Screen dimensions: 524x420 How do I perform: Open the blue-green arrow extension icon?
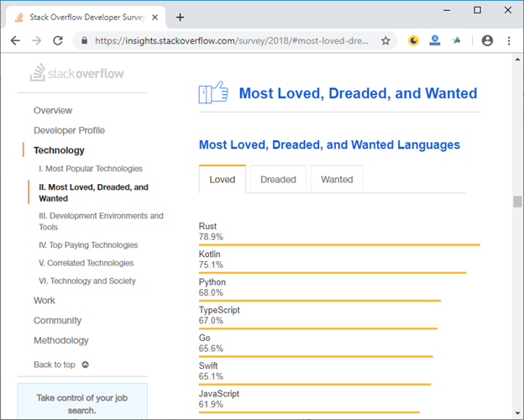456,41
